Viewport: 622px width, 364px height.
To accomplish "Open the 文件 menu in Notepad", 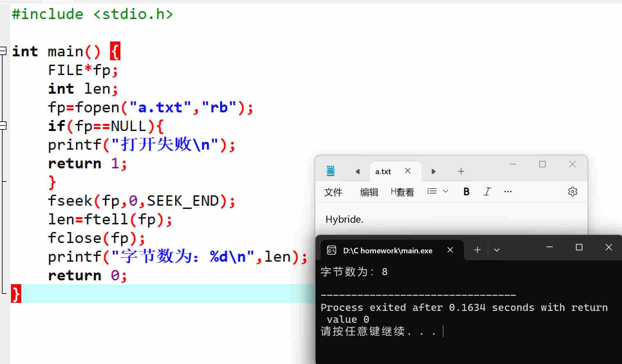I will [x=333, y=192].
